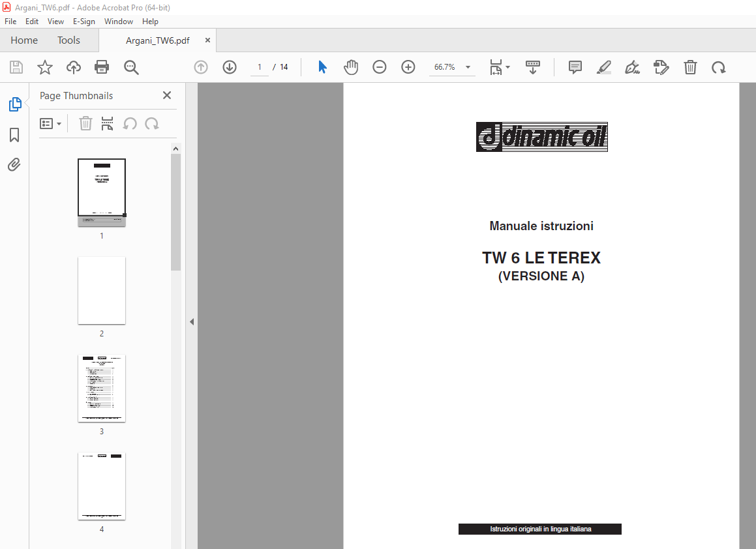Close the Argani_TW6.pdf tab
Viewport: 756px width, 549px height.
(x=208, y=40)
